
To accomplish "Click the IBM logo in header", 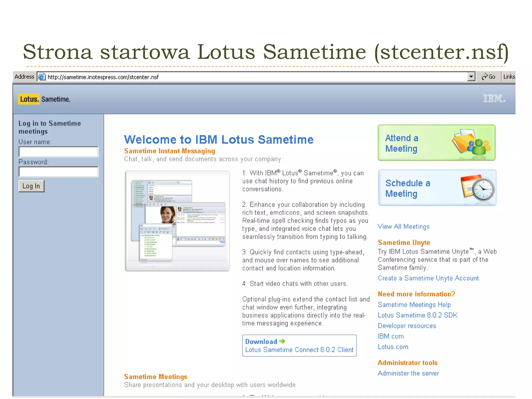I will (494, 98).
